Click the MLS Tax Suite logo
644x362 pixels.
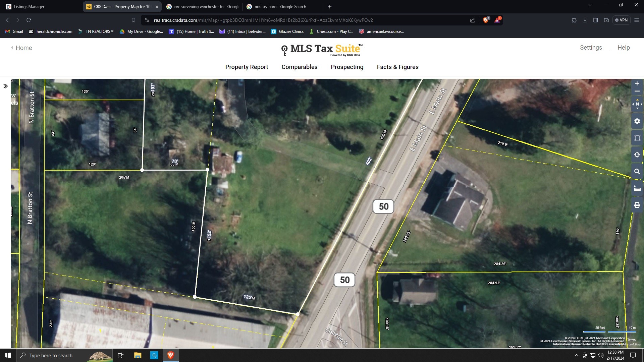pyautogui.click(x=322, y=50)
